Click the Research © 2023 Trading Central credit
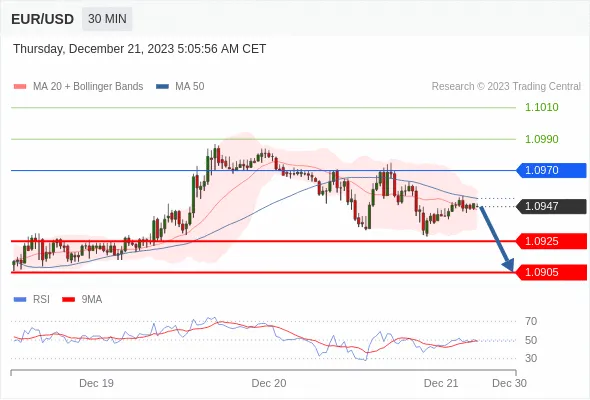The width and height of the screenshot is (590, 400). 506,87
